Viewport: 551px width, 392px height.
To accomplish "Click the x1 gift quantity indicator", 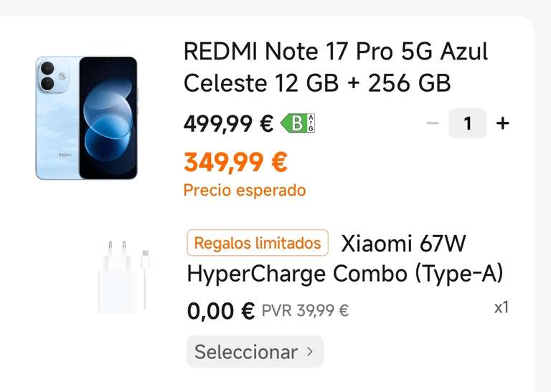I will tap(501, 307).
